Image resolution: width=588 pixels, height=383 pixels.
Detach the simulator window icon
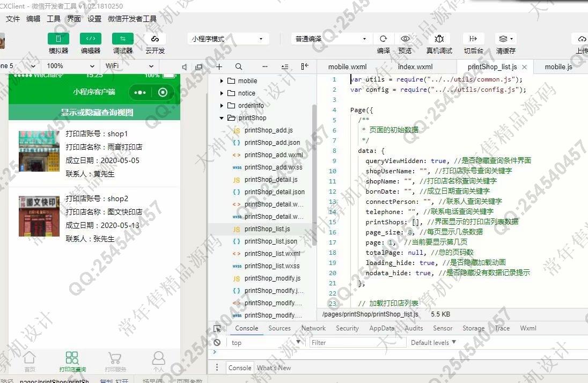(199, 67)
